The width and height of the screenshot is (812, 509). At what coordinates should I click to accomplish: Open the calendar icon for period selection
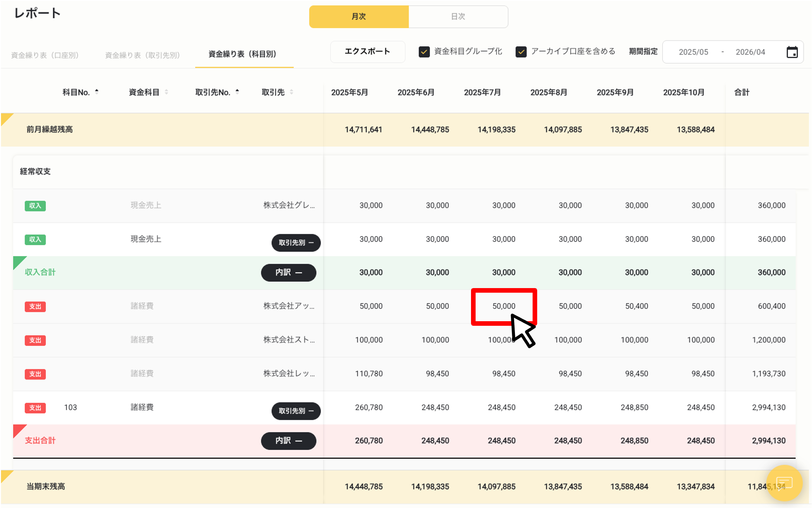click(792, 51)
